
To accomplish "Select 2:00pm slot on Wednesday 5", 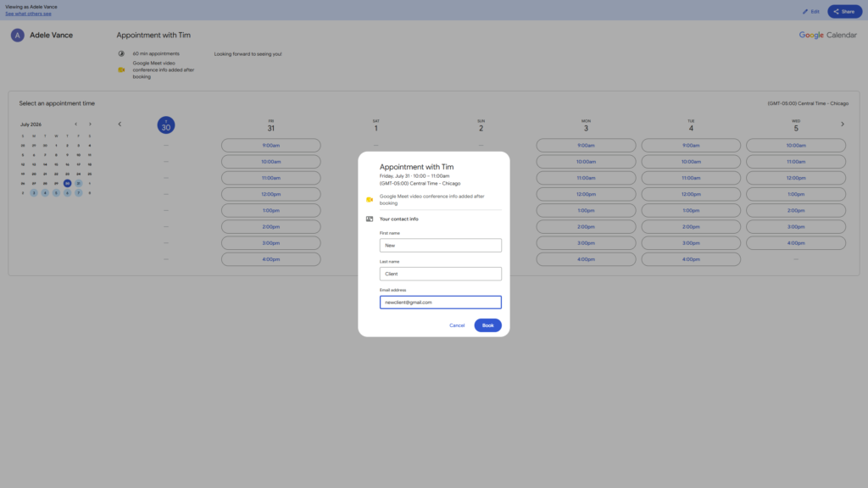I will tap(796, 210).
